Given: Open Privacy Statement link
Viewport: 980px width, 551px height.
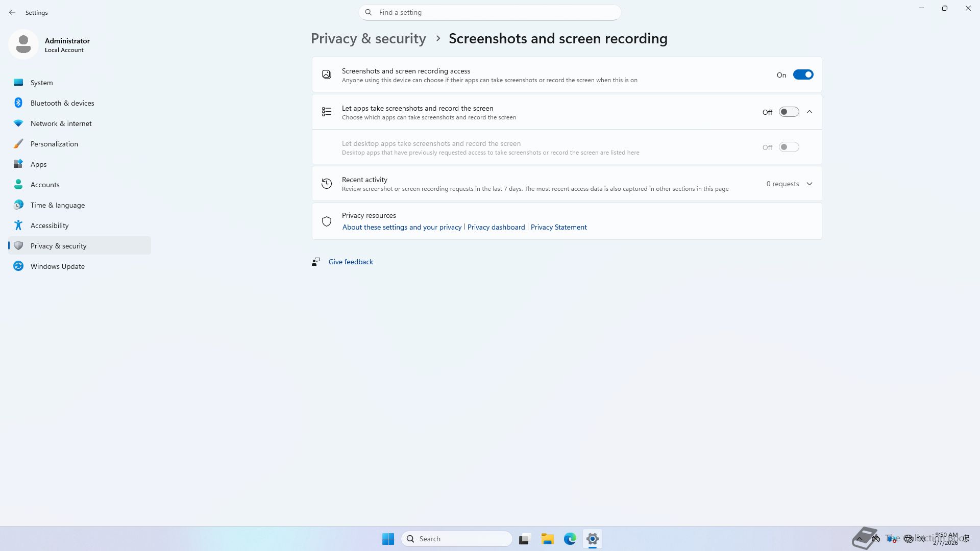Looking at the screenshot, I should tap(558, 227).
